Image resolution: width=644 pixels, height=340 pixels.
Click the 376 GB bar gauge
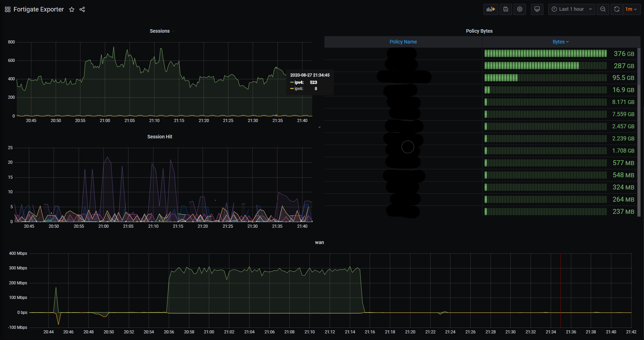pyautogui.click(x=545, y=54)
